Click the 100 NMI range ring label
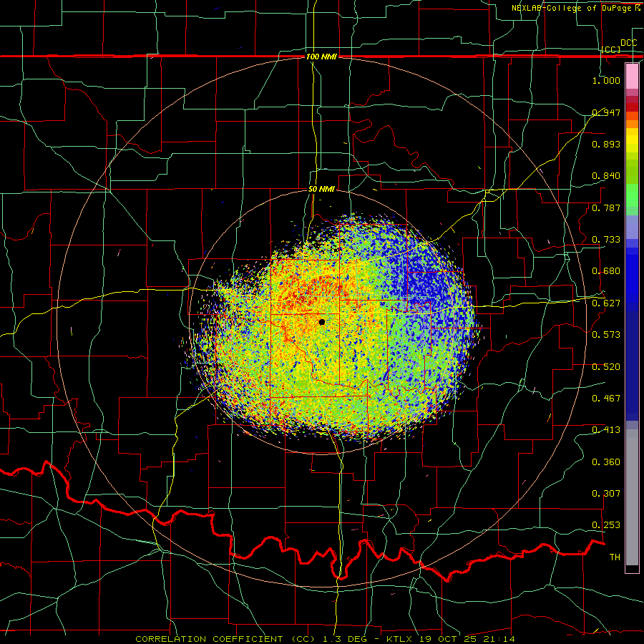This screenshot has width=644, height=644. (x=321, y=57)
